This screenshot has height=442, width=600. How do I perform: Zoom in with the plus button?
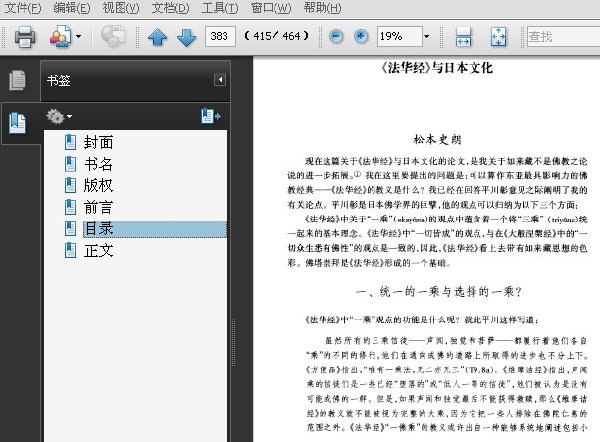360,36
